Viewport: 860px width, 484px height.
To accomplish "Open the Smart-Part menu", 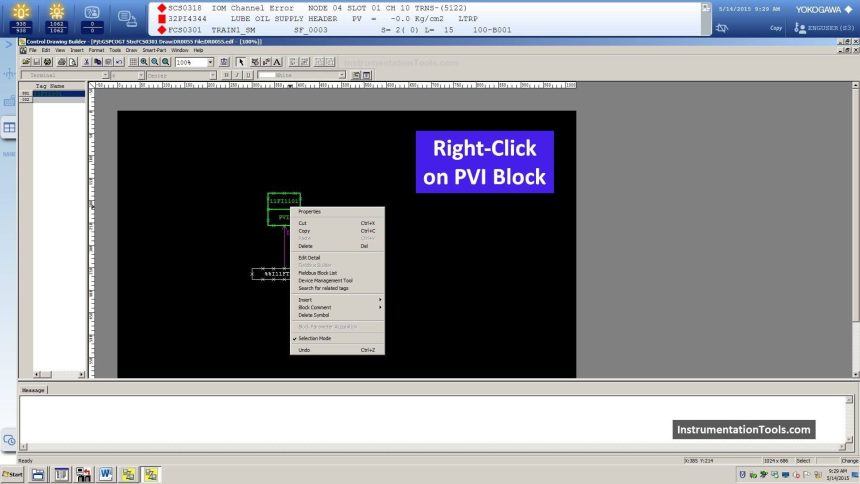I will pos(154,50).
